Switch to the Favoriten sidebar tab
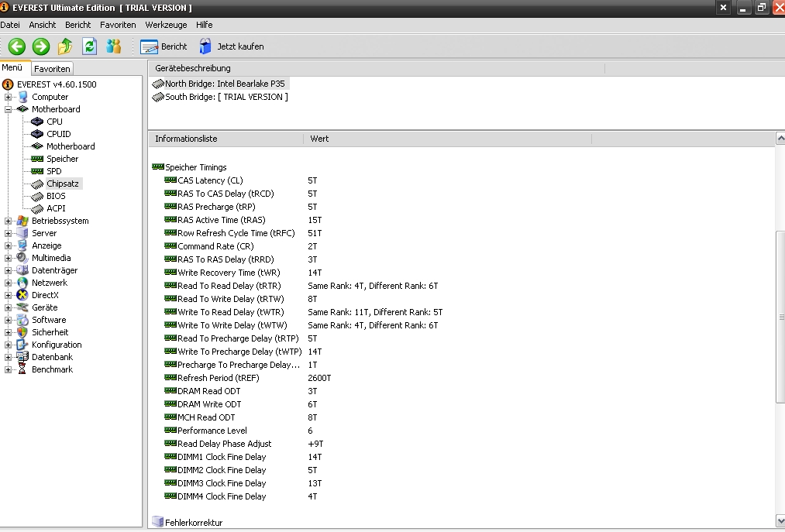The height and width of the screenshot is (532, 785). [52, 69]
